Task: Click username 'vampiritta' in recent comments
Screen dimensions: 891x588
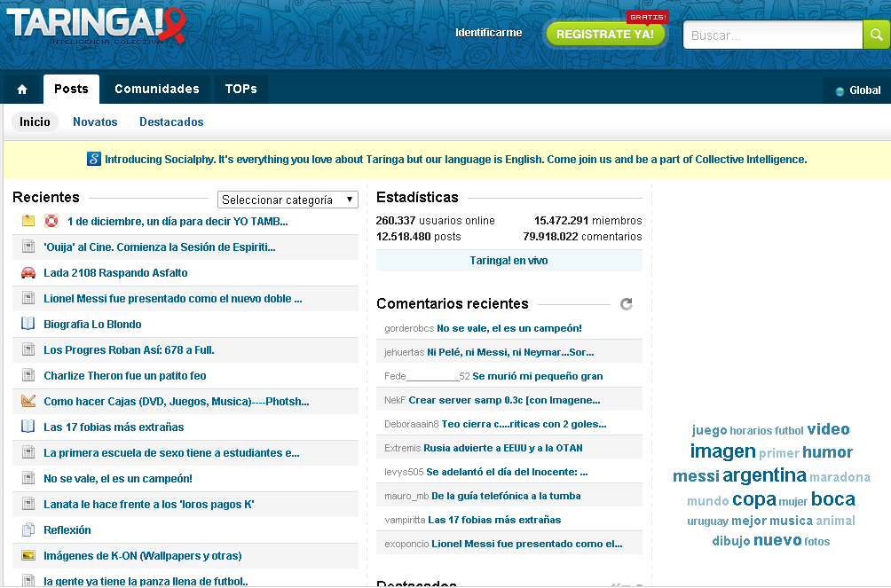Action: (x=406, y=520)
